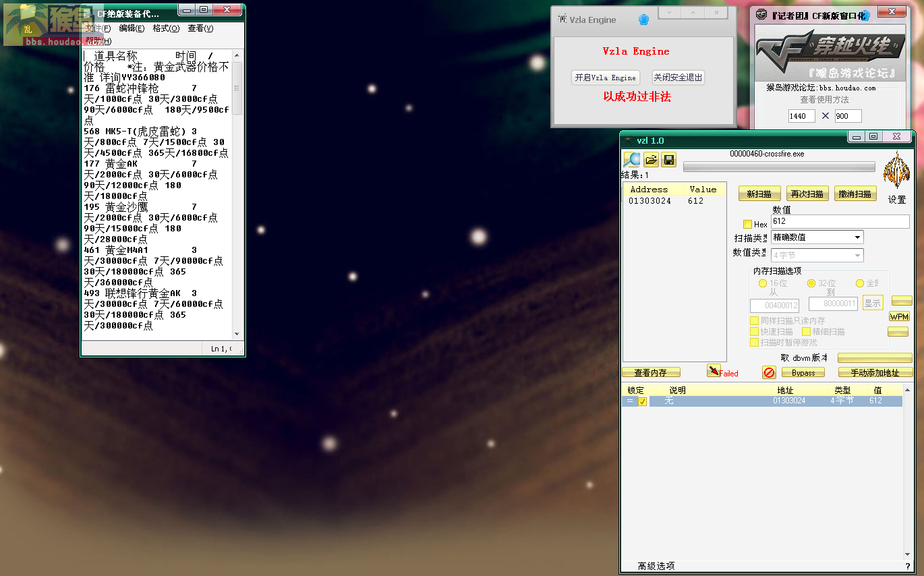Screen dimensions: 924x576
Task: Click the CF round logo icon in 记者团 titlebar
Action: coord(761,14)
